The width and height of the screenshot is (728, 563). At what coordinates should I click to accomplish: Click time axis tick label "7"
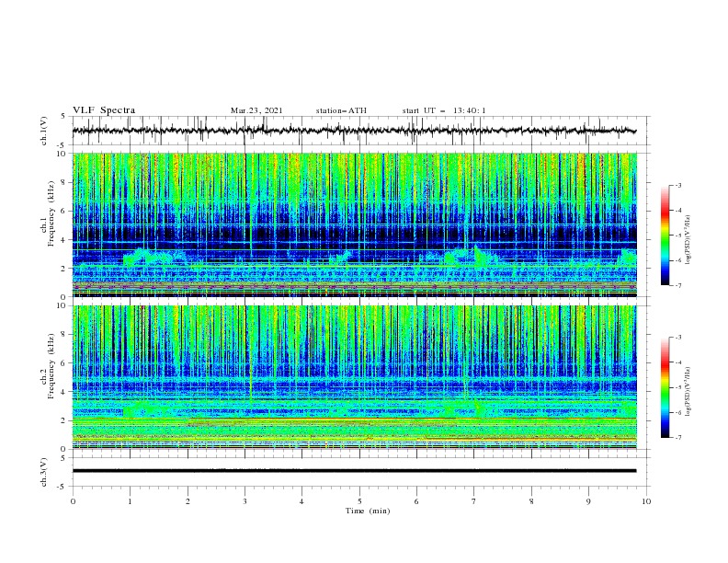(x=474, y=501)
